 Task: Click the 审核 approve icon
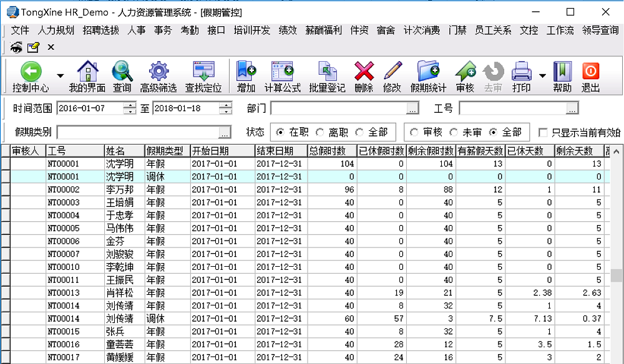pos(465,71)
